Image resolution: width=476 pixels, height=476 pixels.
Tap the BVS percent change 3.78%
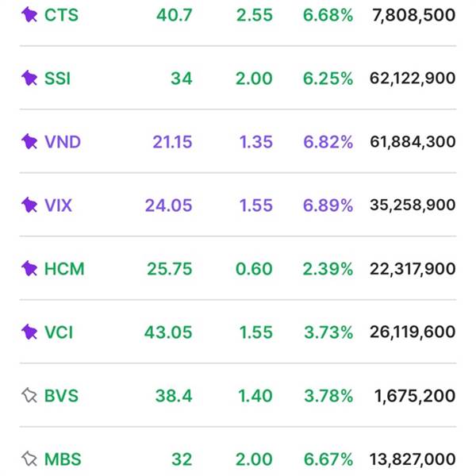tap(328, 395)
